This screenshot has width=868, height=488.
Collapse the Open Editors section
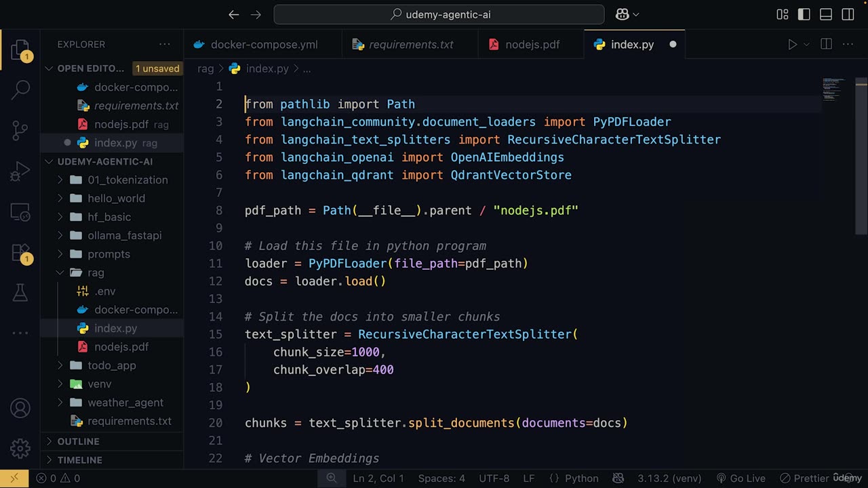[x=50, y=68]
